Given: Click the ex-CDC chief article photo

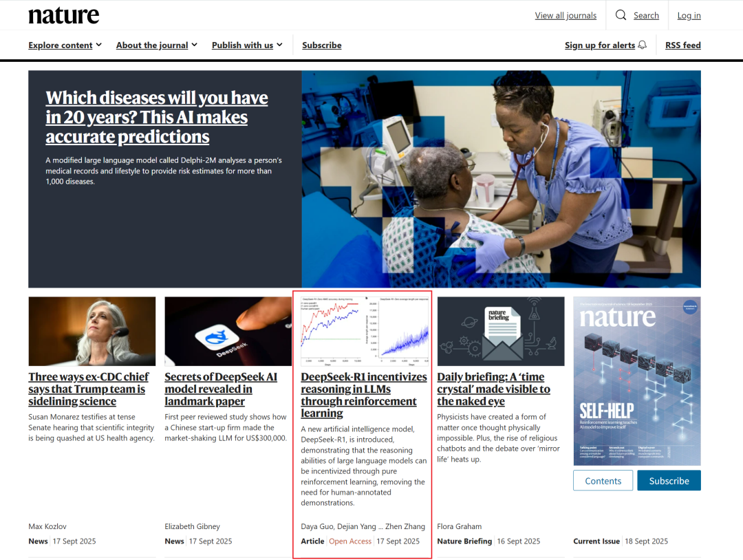Looking at the screenshot, I should tap(91, 331).
